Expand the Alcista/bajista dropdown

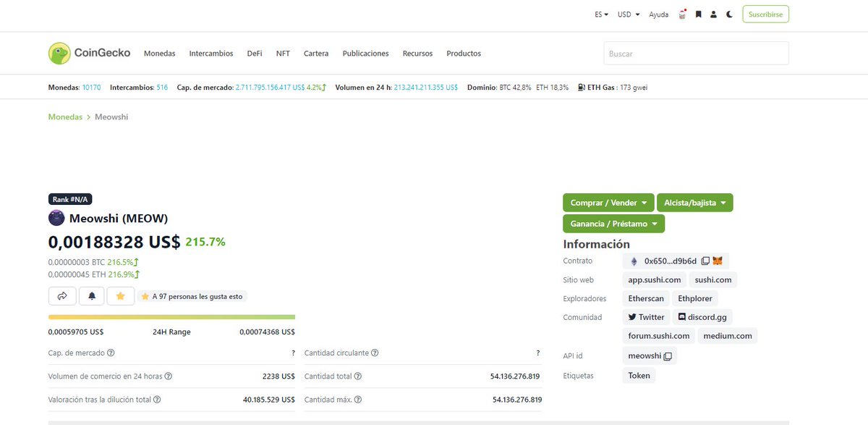coord(694,203)
